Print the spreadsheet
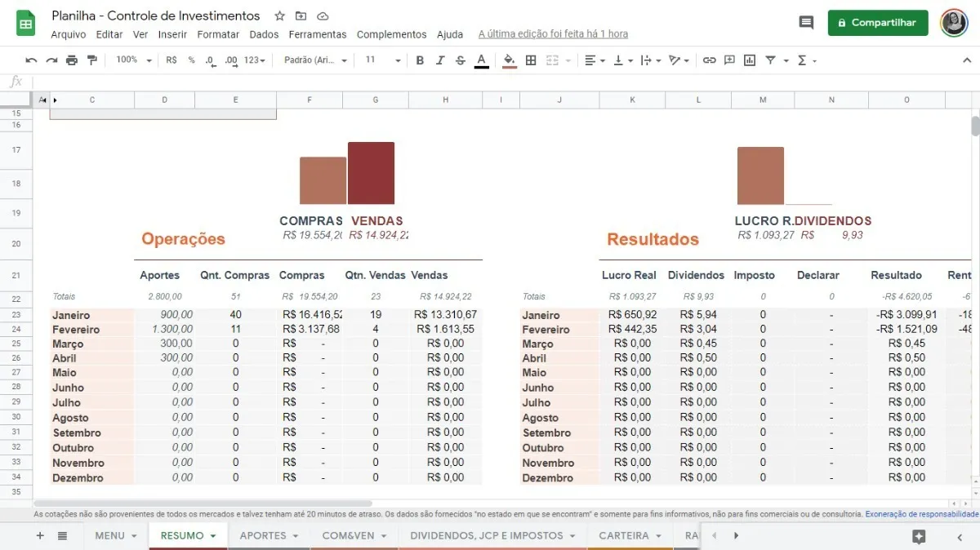980x550 pixels. point(72,60)
